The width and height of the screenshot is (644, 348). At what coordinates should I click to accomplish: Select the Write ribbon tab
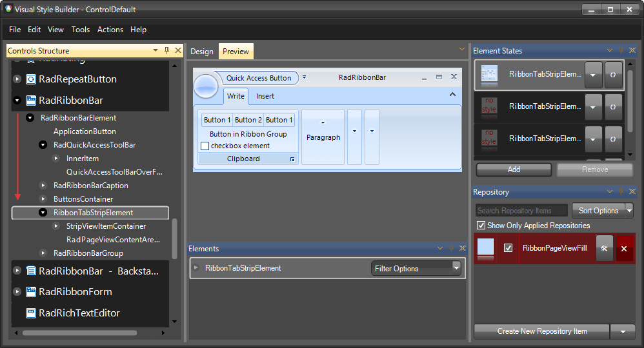[x=236, y=96]
